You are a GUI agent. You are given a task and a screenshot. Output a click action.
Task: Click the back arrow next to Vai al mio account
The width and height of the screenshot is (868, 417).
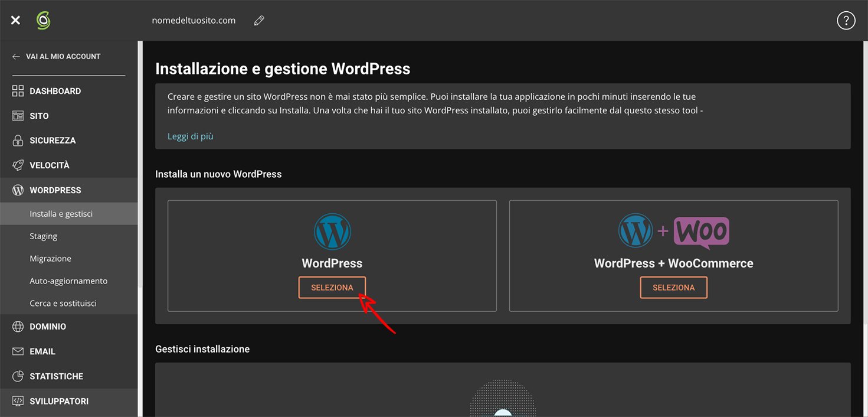(x=16, y=57)
